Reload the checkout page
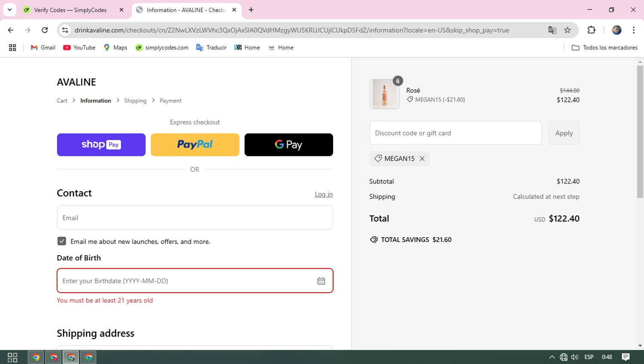The image size is (644, 364). tap(45, 30)
